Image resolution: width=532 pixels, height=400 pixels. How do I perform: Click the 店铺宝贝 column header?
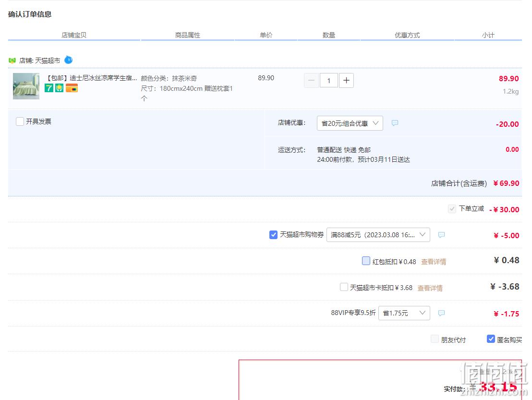[74, 35]
